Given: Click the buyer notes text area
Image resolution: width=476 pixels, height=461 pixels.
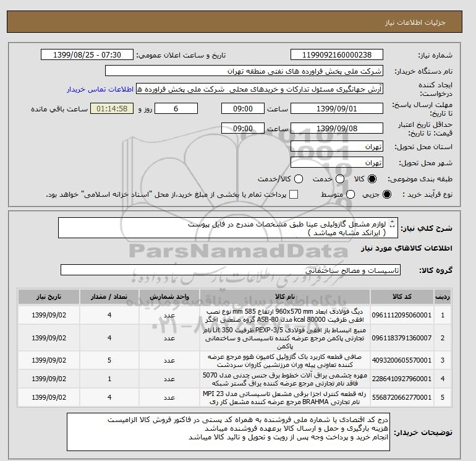Looking at the screenshot, I should point(228,431).
